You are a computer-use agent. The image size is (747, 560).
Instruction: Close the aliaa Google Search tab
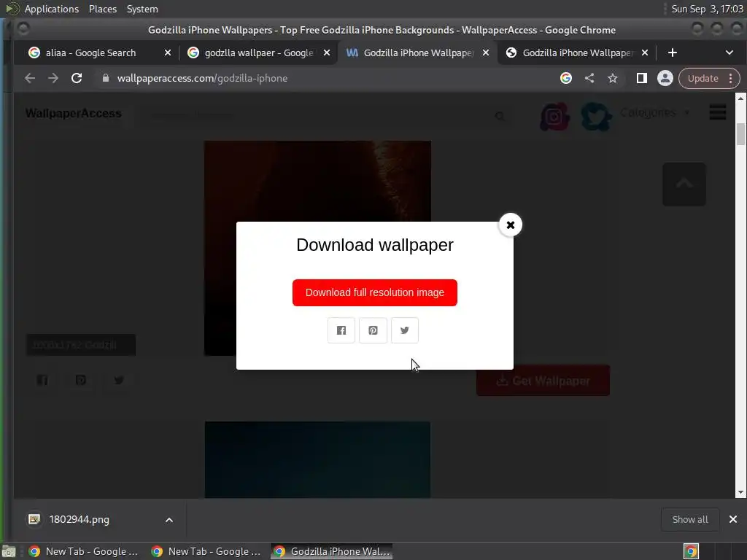tap(167, 52)
